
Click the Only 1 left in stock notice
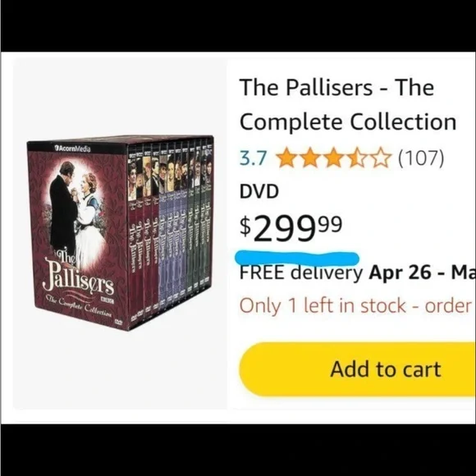tap(358, 305)
